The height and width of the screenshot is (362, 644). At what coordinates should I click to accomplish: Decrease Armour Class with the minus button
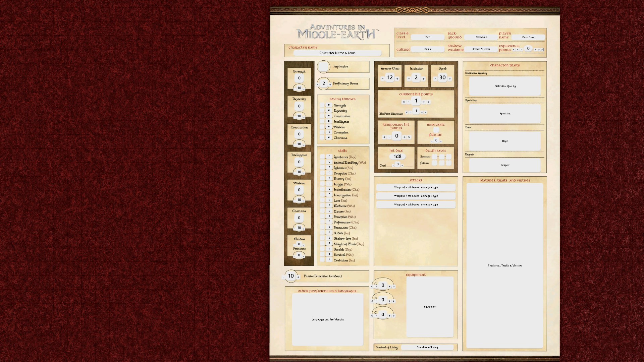(383, 79)
